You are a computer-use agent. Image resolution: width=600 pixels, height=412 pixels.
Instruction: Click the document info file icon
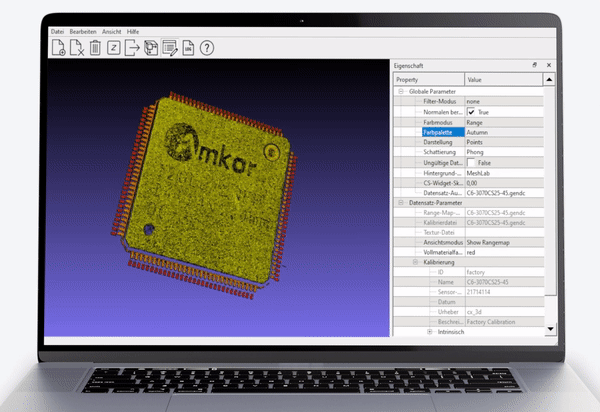click(188, 48)
